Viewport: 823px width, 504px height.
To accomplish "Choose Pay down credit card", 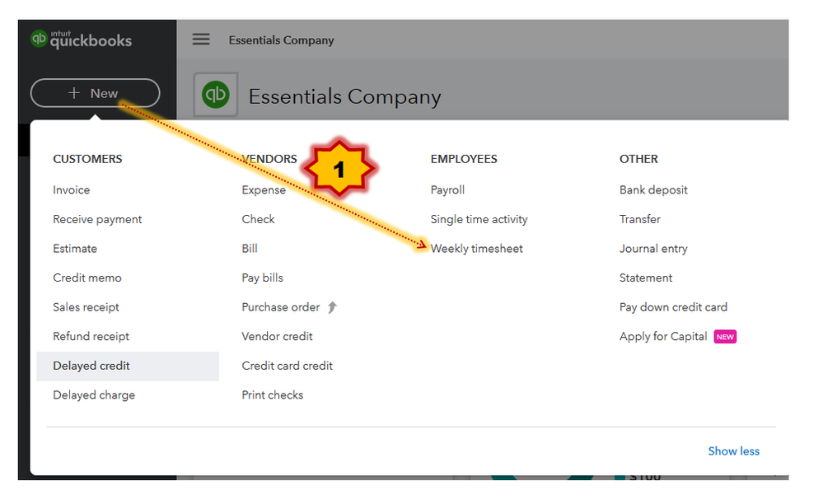I will [x=673, y=307].
